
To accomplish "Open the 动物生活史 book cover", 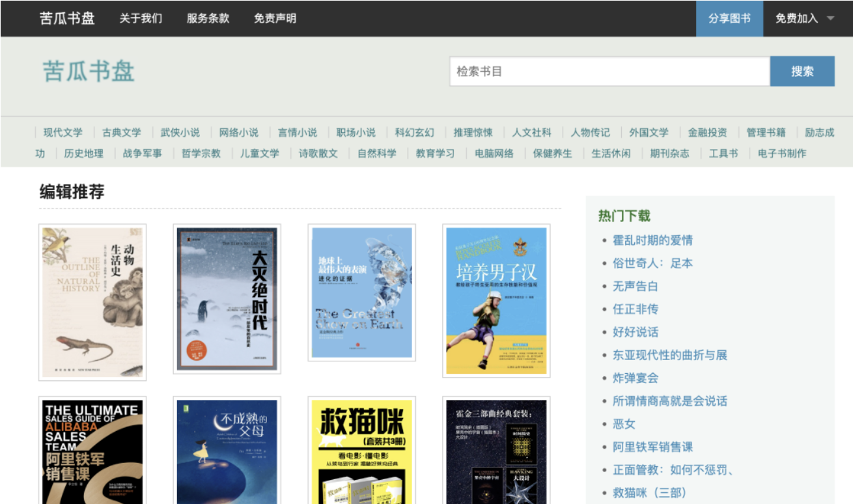I will (92, 302).
